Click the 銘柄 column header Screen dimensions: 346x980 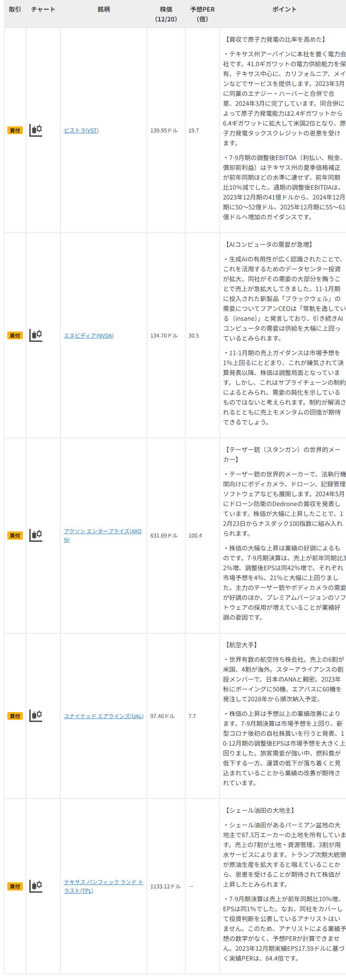[104, 9]
